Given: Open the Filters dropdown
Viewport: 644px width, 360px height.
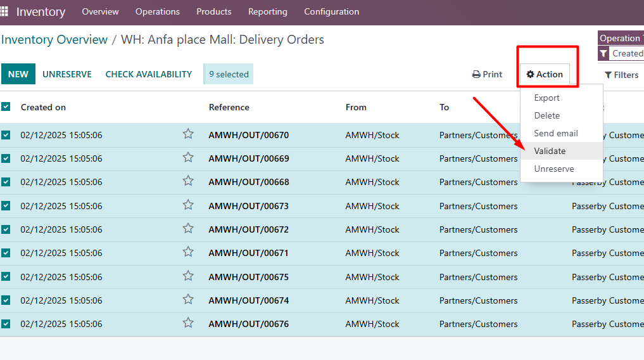Looking at the screenshot, I should 621,75.
